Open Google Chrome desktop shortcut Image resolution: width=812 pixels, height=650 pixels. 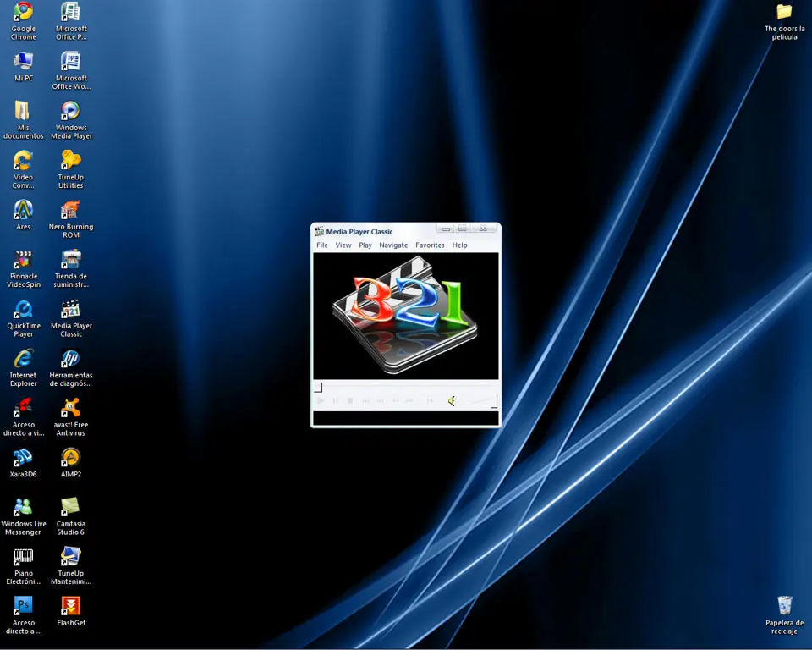(24, 20)
